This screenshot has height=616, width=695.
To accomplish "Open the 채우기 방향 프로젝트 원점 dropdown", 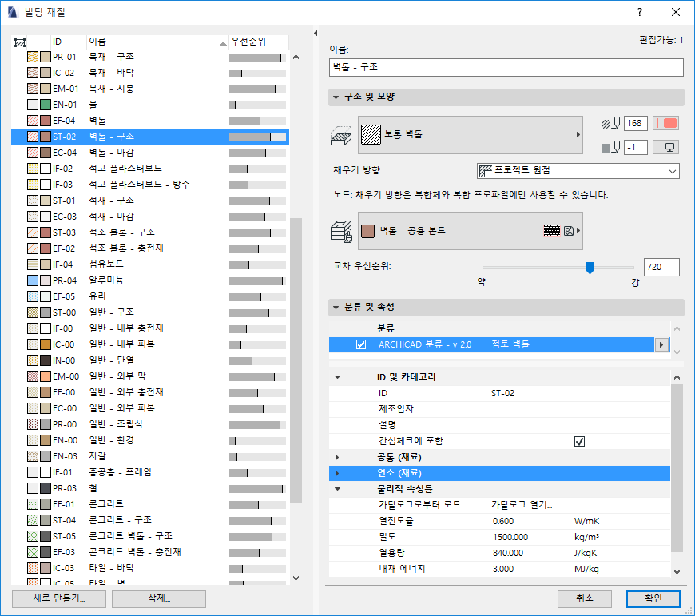I will pyautogui.click(x=578, y=171).
